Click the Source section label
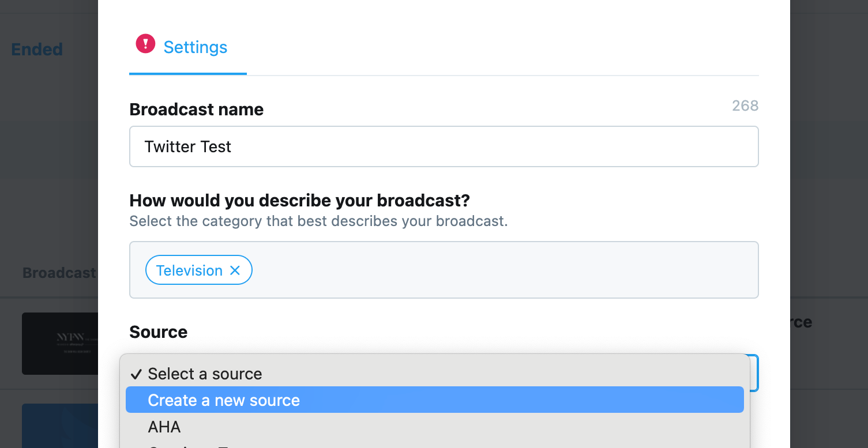This screenshot has height=448, width=868. coord(158,332)
